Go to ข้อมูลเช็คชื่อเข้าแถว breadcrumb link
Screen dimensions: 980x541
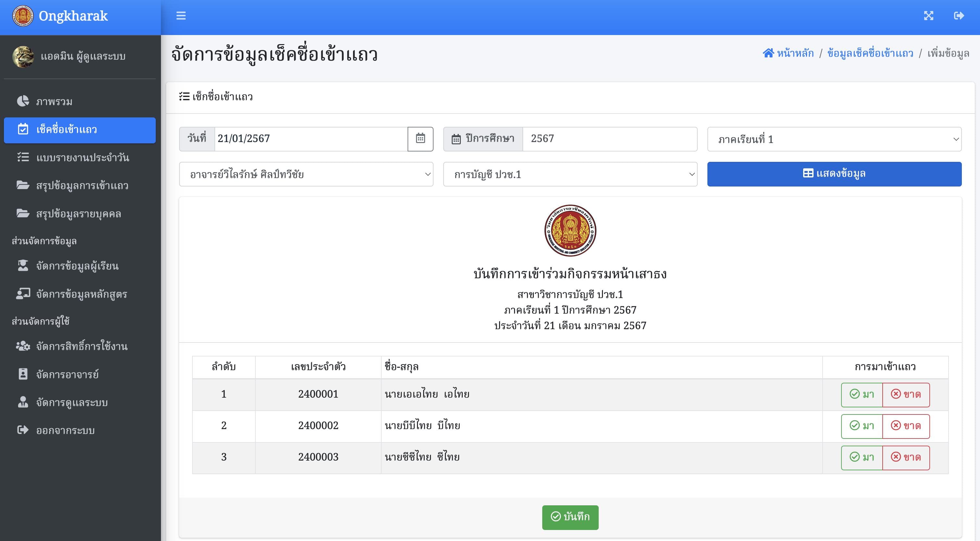[870, 53]
